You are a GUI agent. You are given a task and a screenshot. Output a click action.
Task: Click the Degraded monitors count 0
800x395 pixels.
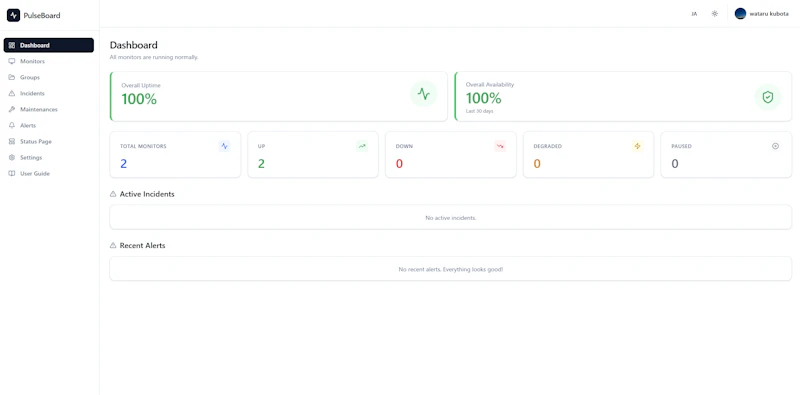click(537, 164)
